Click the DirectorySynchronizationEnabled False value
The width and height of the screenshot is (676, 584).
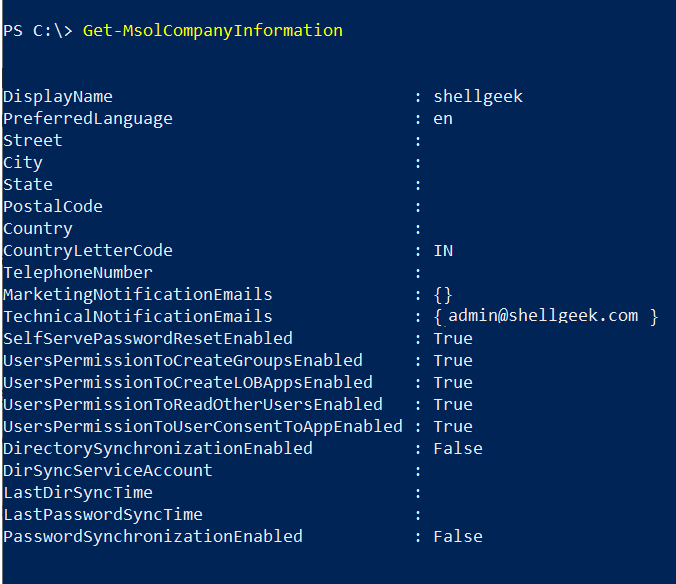tap(458, 449)
